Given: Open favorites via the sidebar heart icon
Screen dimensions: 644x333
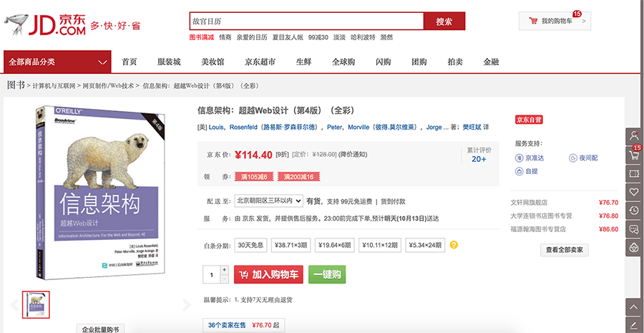Looking at the screenshot, I should [x=633, y=192].
